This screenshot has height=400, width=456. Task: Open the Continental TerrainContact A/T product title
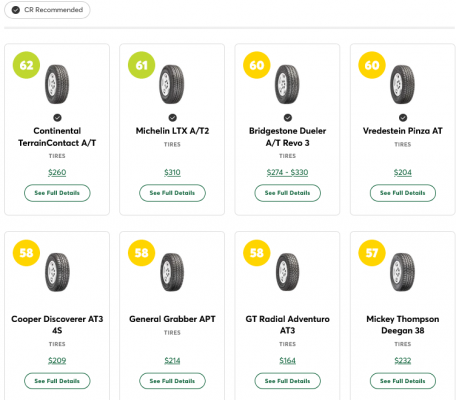57,137
